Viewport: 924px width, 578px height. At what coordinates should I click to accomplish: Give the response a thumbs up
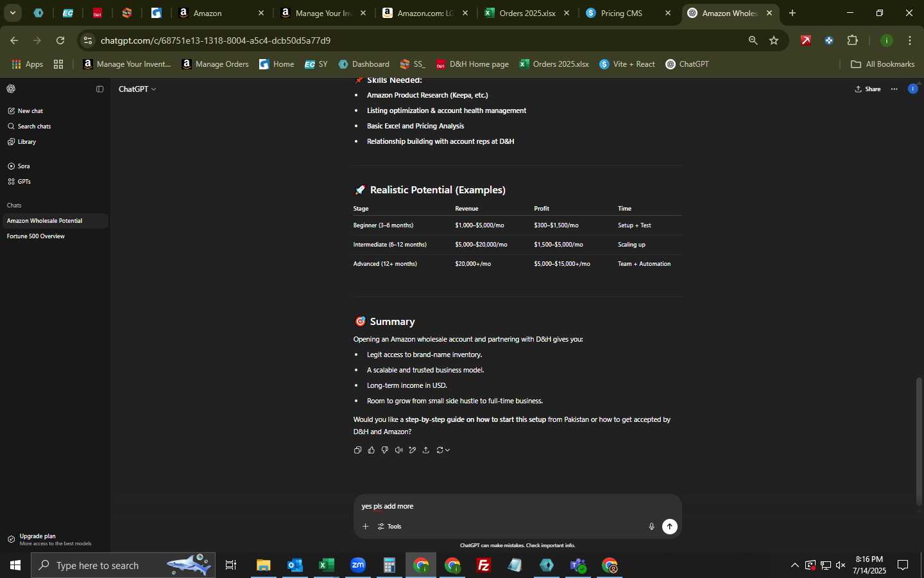click(372, 450)
